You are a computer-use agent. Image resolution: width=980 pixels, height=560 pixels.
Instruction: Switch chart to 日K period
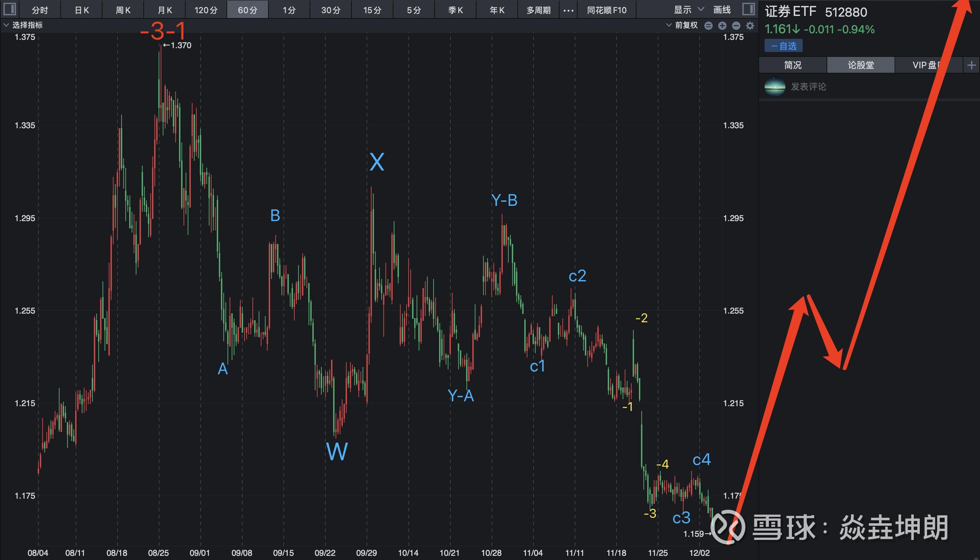(81, 10)
